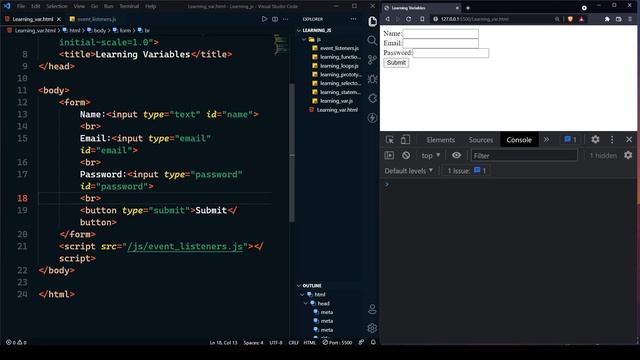Open the Extensions view
The height and width of the screenshot is (360, 640).
tap(372, 98)
